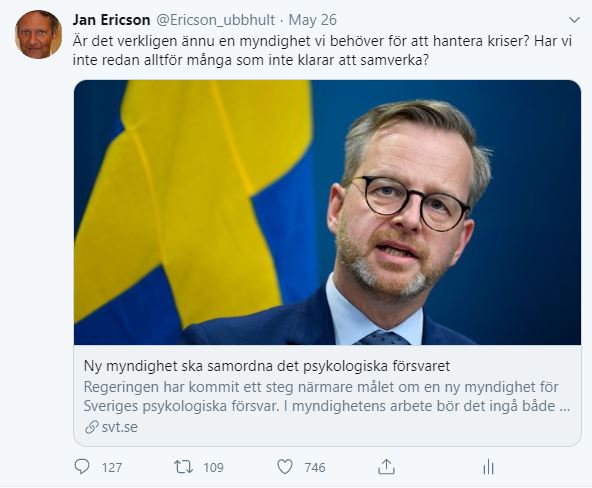The height and width of the screenshot is (488, 592).
Task: Click the tweet text 'Är det verkligen ännu'
Action: pyautogui.click(x=322, y=41)
